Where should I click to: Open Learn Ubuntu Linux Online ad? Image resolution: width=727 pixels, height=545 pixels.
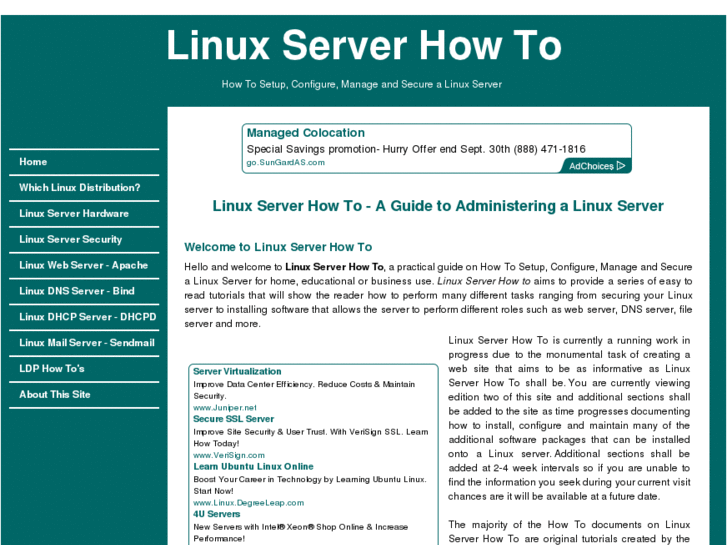[254, 467]
